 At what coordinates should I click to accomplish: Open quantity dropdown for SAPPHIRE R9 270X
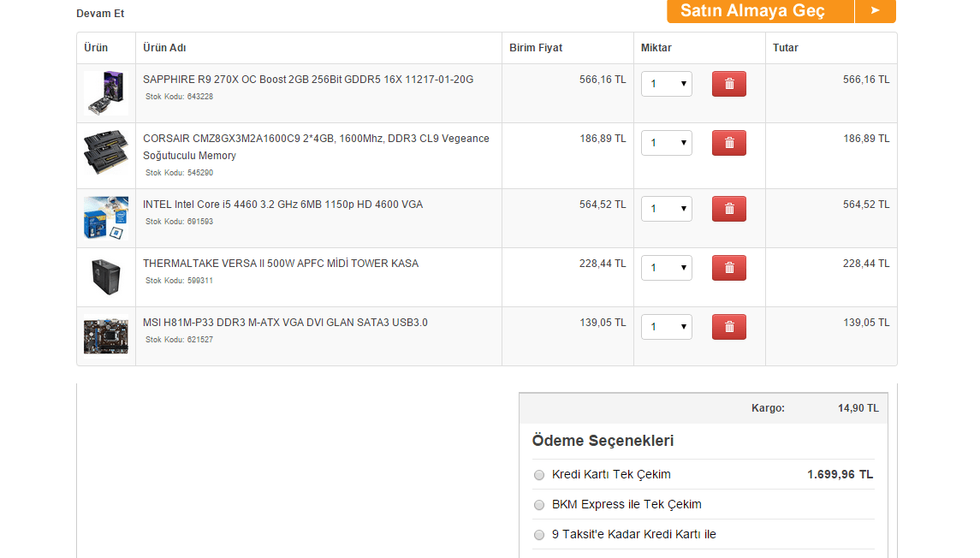point(666,84)
